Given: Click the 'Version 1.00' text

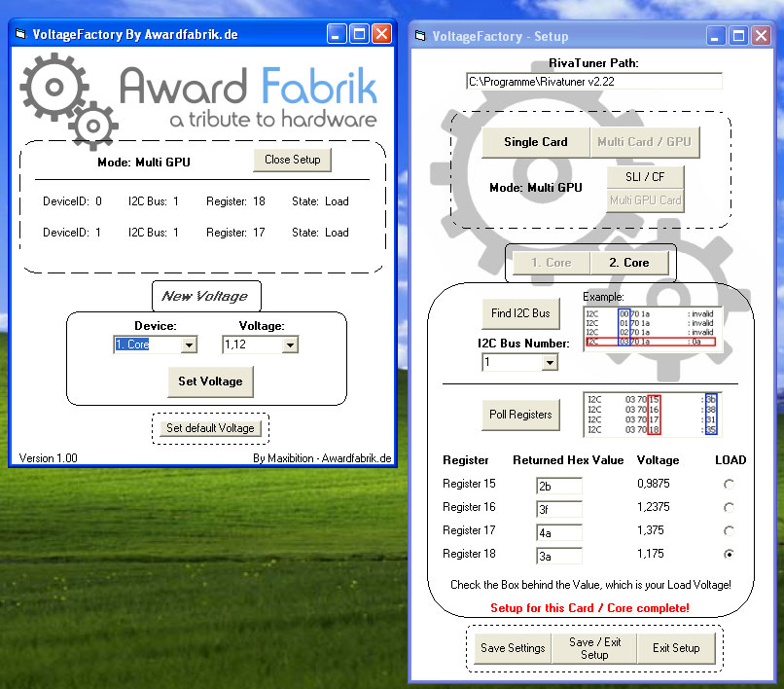Looking at the screenshot, I should [48, 458].
